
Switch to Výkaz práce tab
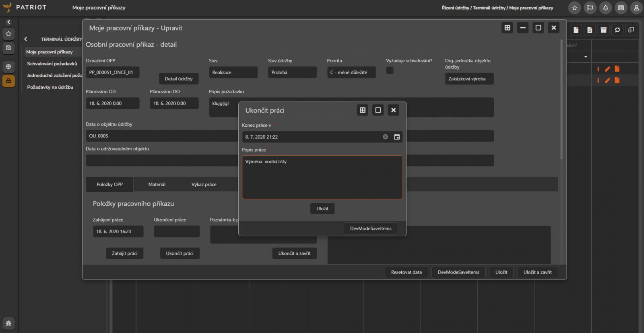coord(204,184)
